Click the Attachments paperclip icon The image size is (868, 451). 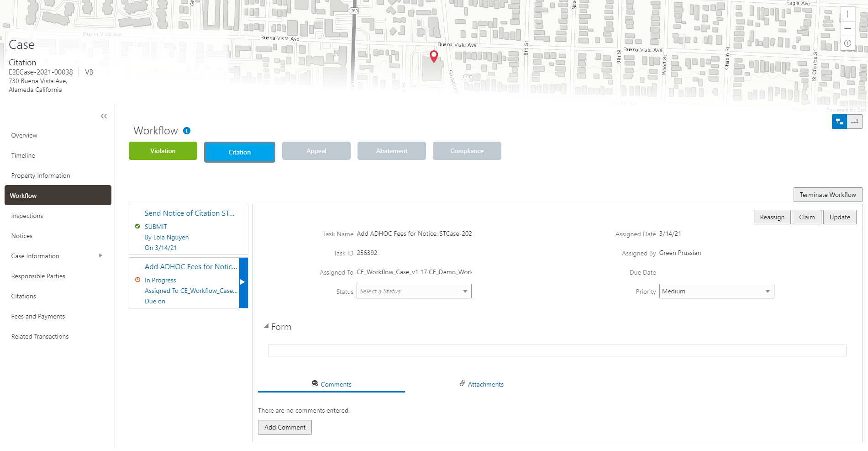coord(462,383)
